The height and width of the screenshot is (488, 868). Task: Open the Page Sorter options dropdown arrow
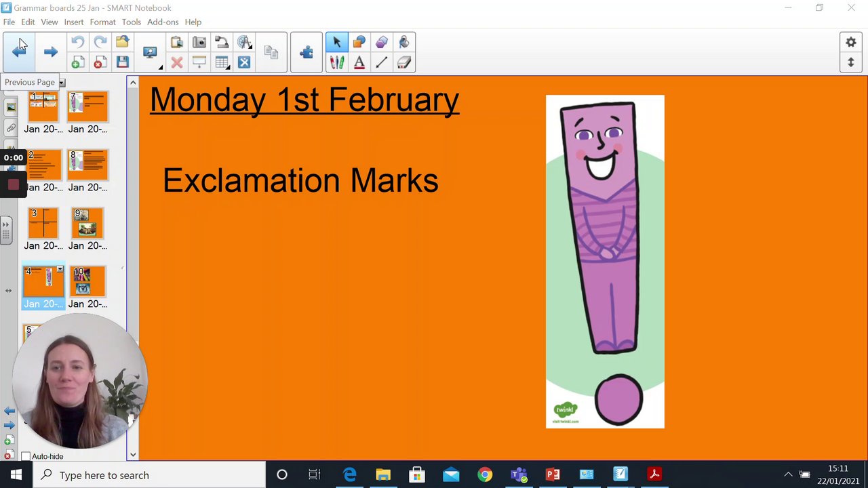pos(62,83)
